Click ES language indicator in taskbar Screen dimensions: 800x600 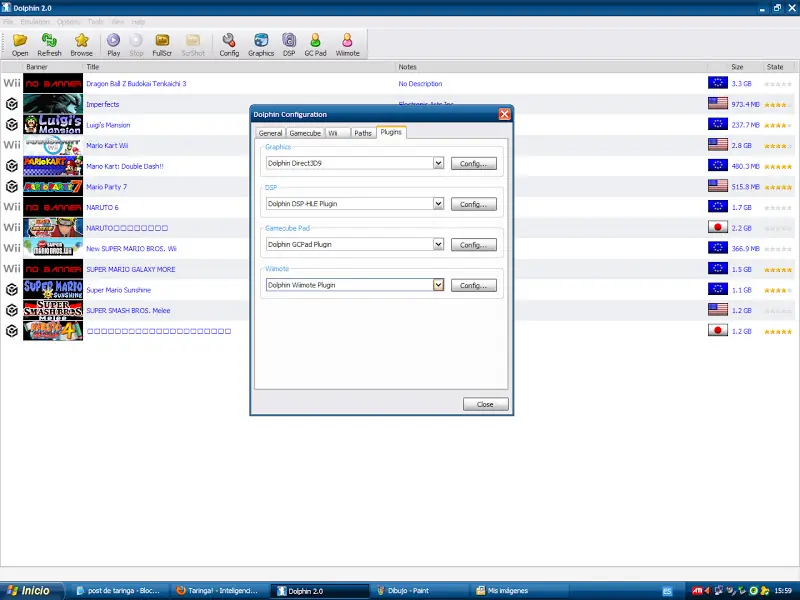click(667, 591)
